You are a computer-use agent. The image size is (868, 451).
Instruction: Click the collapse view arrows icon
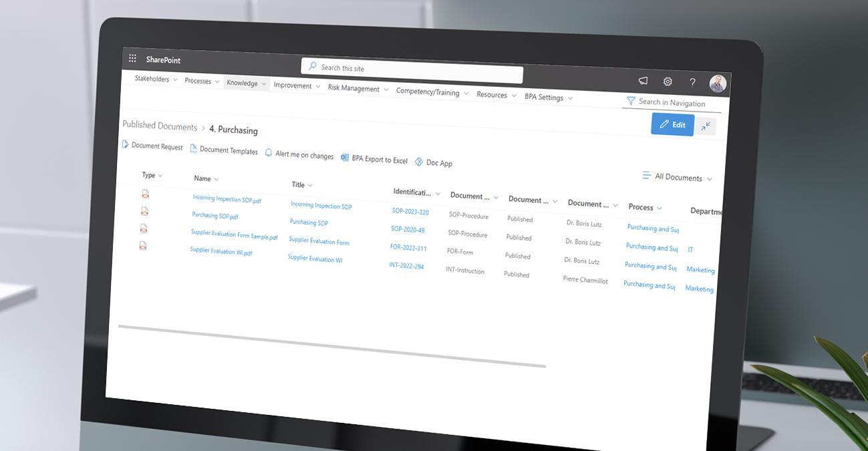(x=706, y=126)
